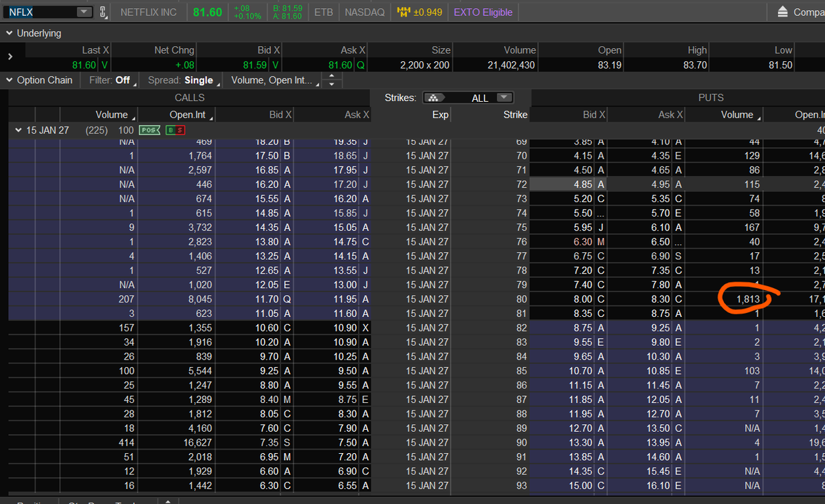Click the strikes count pyramid icon
Viewport: 825px width, 504px height.
tap(432, 98)
